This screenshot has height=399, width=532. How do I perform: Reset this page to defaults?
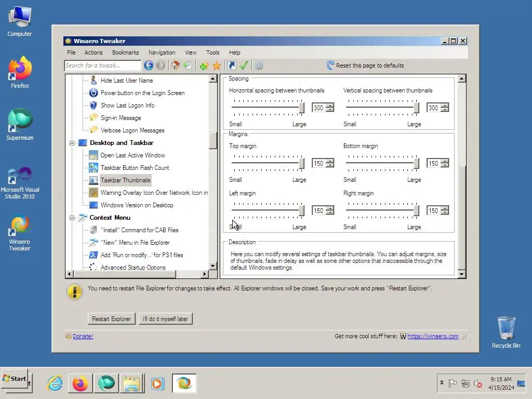365,65
